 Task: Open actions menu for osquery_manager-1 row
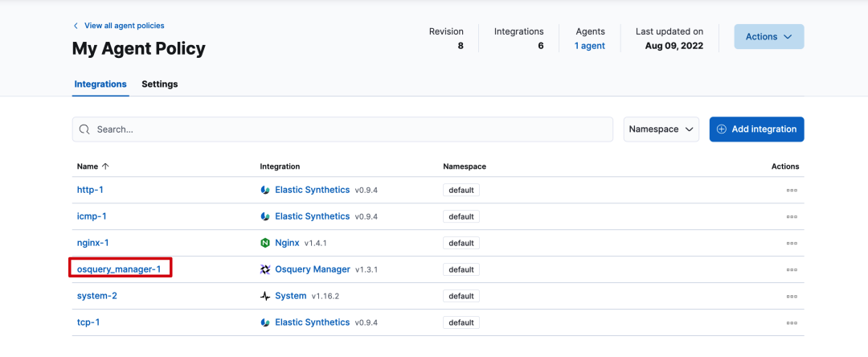tap(792, 269)
